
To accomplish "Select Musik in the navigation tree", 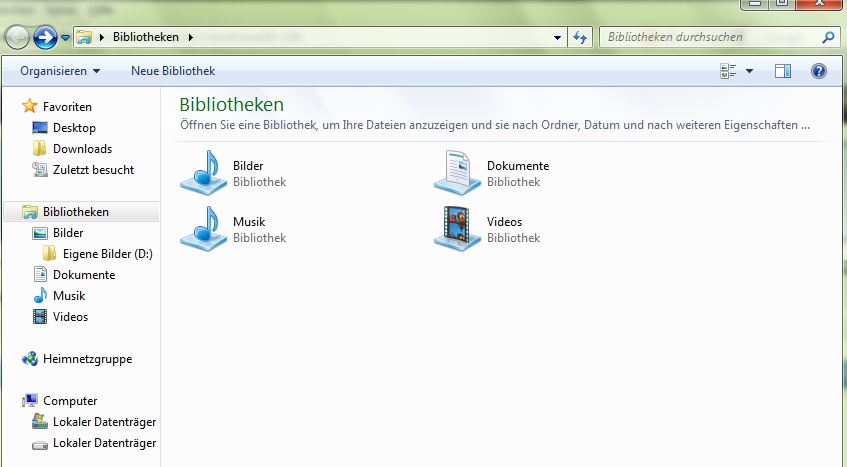I will 69,296.
